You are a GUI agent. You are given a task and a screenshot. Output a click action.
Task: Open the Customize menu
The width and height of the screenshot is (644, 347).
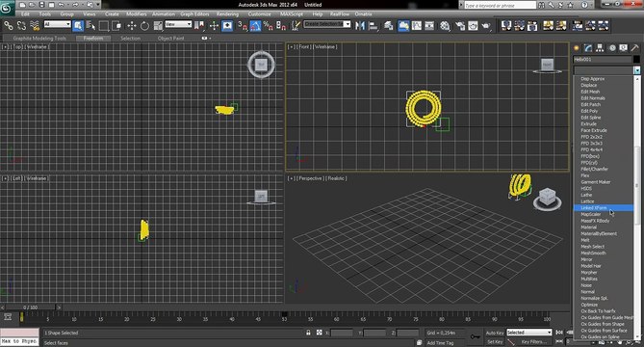(259, 14)
